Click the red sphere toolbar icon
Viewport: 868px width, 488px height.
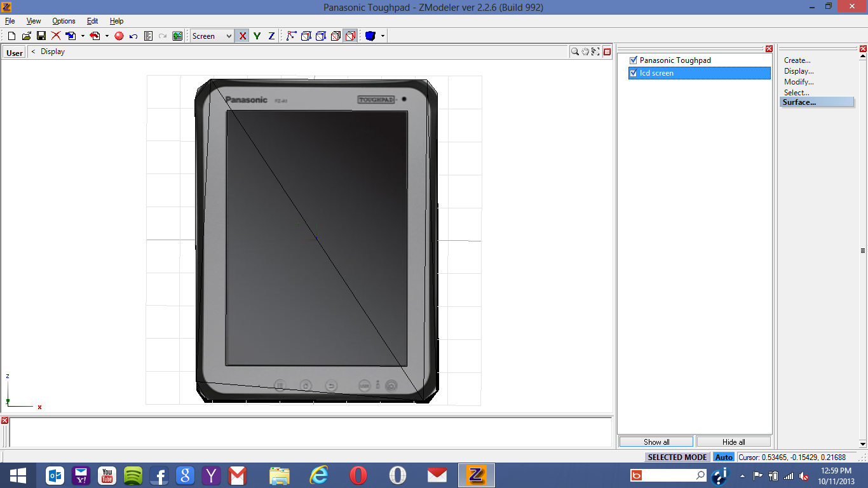(119, 36)
